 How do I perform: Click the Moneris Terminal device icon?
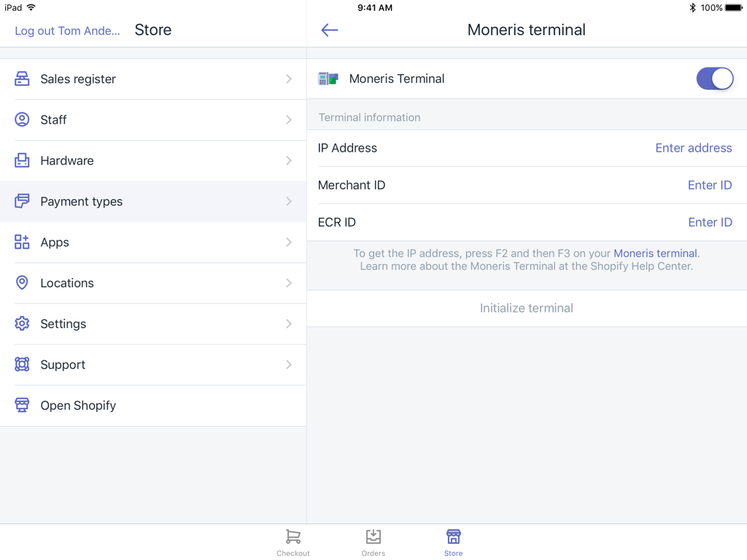[x=328, y=79]
